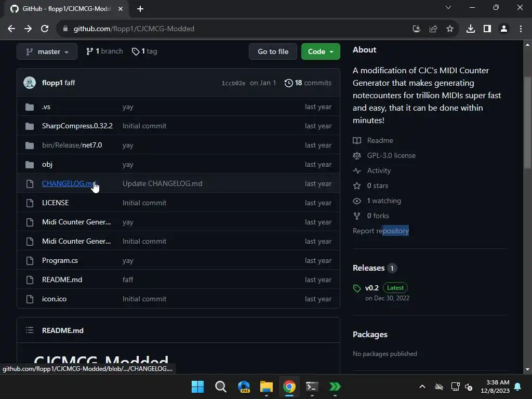Image resolution: width=532 pixels, height=399 pixels.
Task: Open the taskbar clock showing 3:38 AM
Action: pos(495,387)
